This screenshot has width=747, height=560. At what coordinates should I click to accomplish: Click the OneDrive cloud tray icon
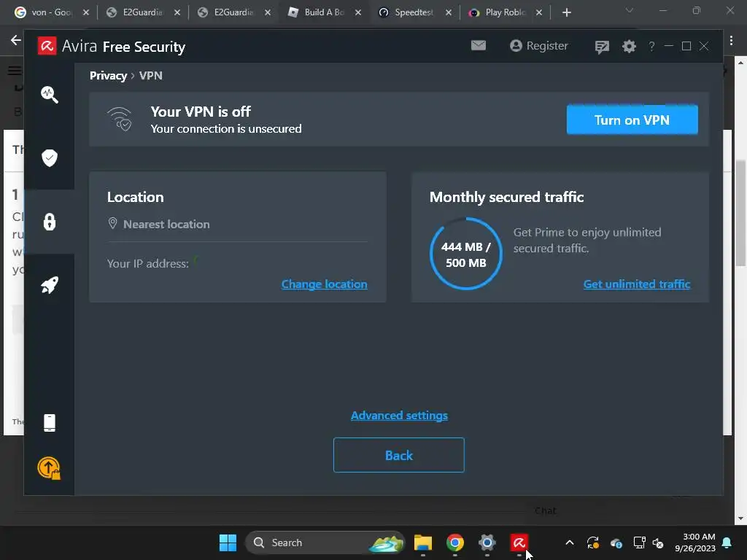click(x=616, y=542)
